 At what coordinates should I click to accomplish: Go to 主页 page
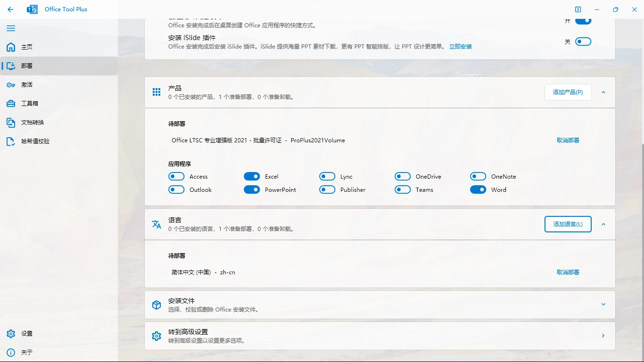tap(59, 47)
